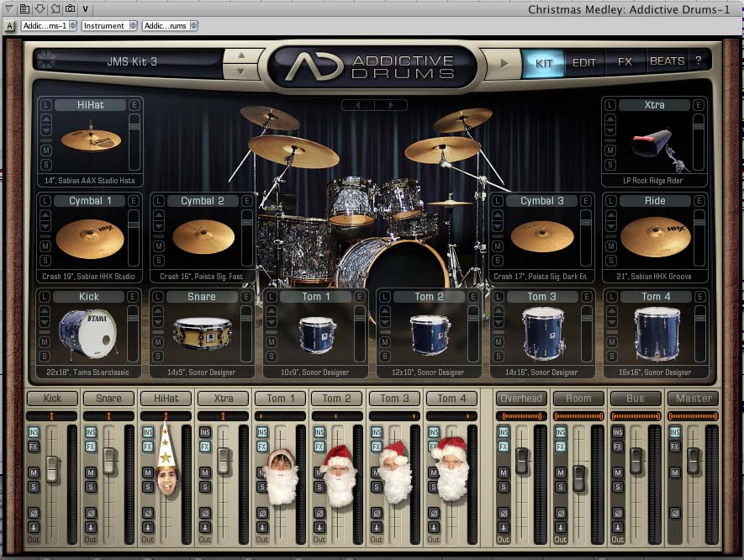The height and width of the screenshot is (560, 744).
Task: Click the E button on Tom 3 slot
Action: [x=587, y=297]
